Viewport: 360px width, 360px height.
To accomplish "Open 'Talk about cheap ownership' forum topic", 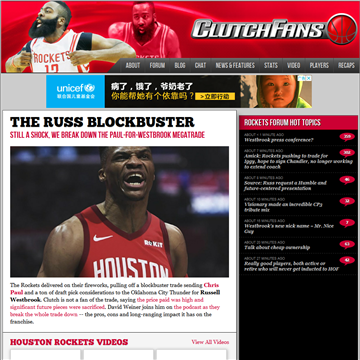I will coord(277,247).
